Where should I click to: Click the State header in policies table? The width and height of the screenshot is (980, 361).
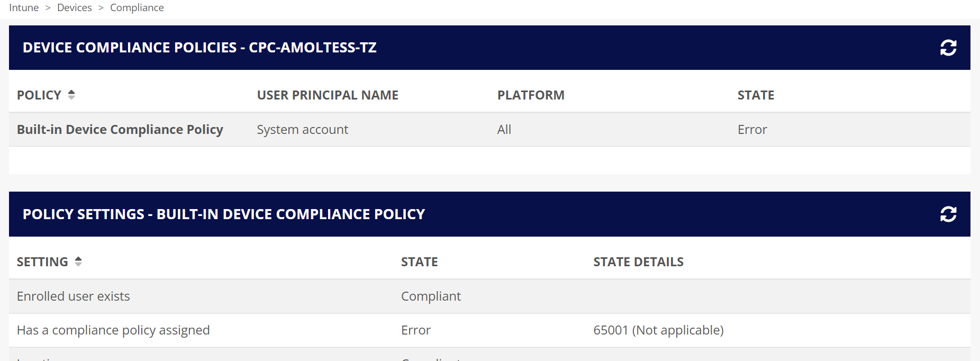(756, 95)
